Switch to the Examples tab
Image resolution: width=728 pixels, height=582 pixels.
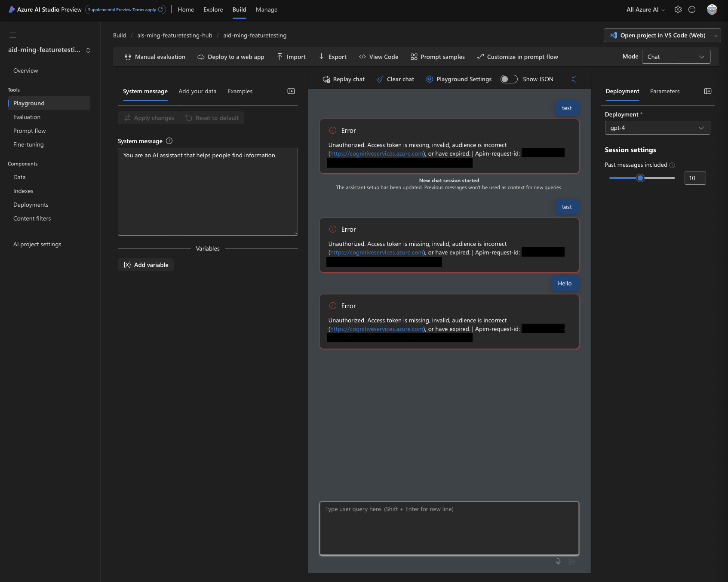click(240, 91)
